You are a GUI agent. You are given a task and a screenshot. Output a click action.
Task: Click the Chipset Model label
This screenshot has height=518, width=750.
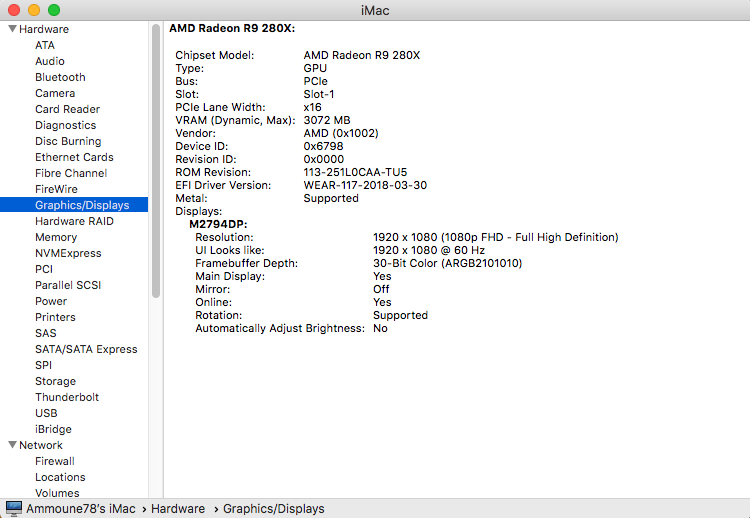(x=215, y=55)
